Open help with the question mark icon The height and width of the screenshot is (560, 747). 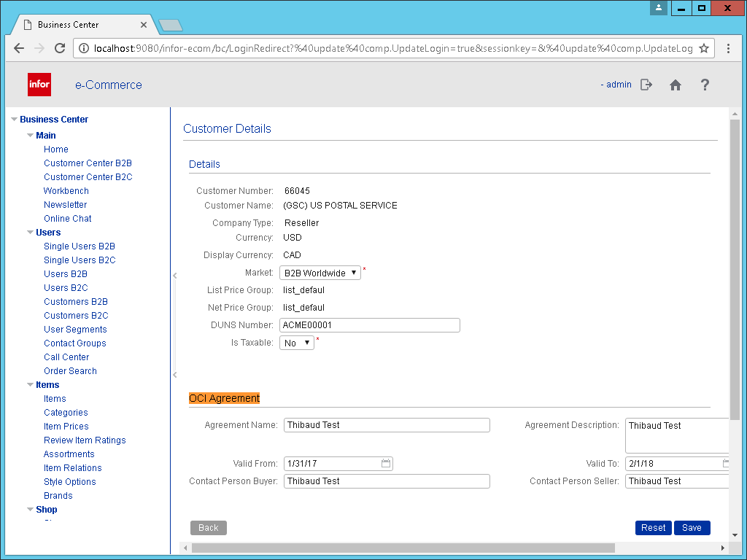(x=705, y=85)
